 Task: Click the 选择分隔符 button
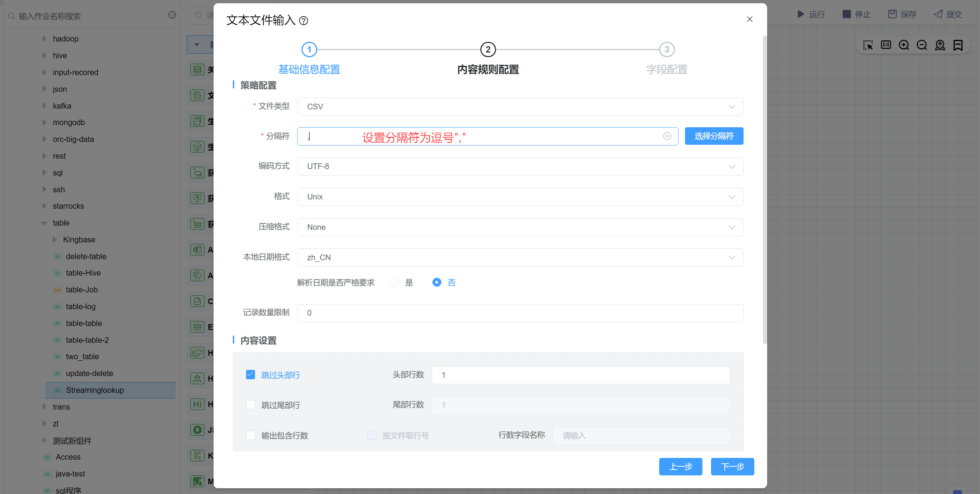(714, 136)
